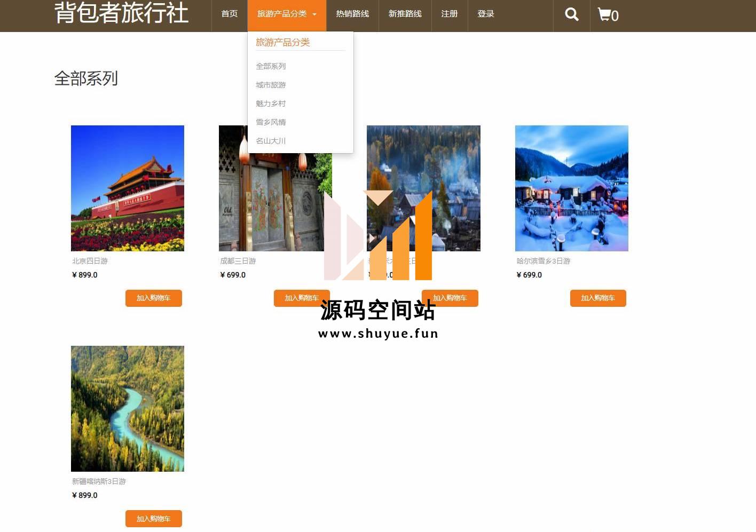Click the 旅游产品分类 dropdown panel header
The width and height of the screenshot is (756, 532).
[283, 42]
